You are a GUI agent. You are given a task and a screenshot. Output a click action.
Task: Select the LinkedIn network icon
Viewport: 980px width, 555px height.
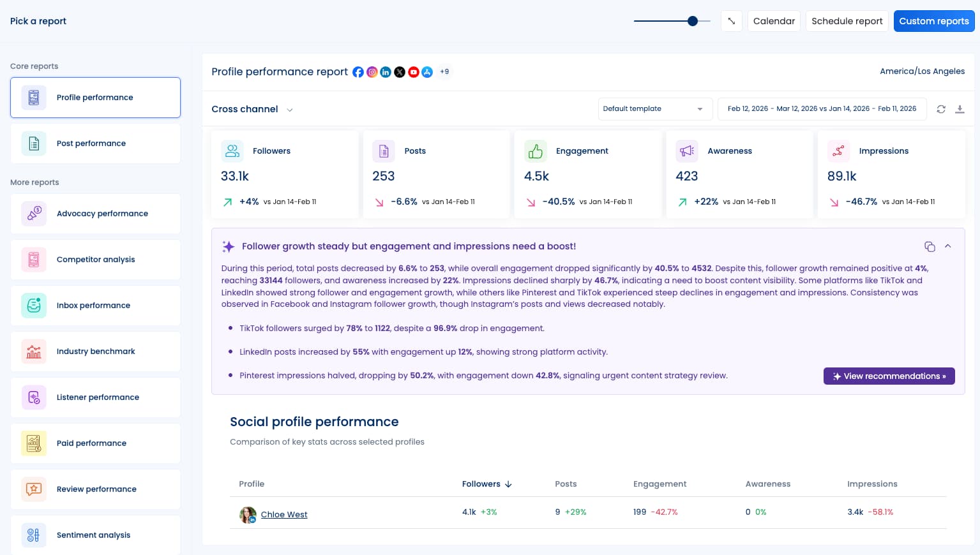click(386, 72)
